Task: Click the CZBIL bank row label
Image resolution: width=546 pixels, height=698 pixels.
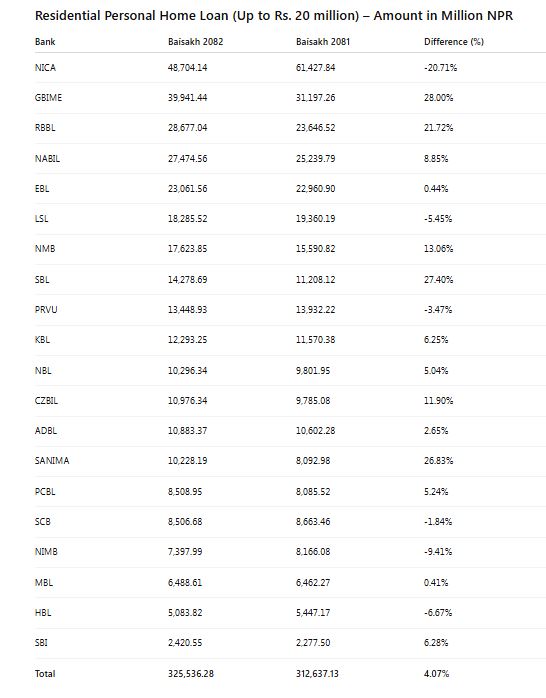Action: (46, 401)
